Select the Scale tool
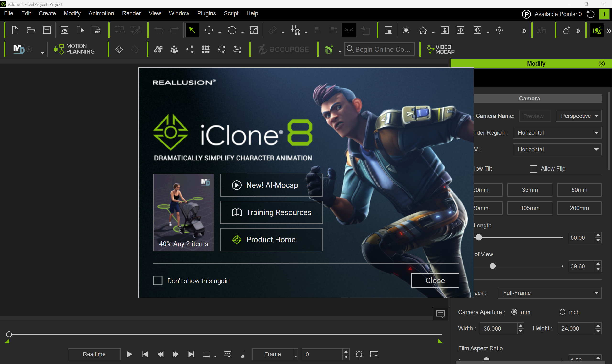 254,30
